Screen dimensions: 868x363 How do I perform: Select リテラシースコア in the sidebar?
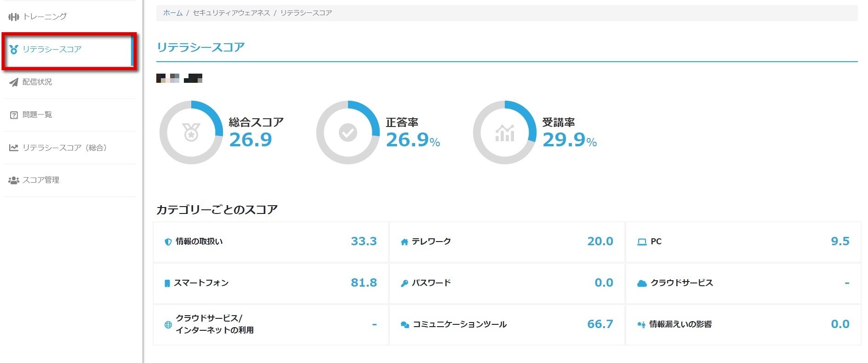[70, 49]
